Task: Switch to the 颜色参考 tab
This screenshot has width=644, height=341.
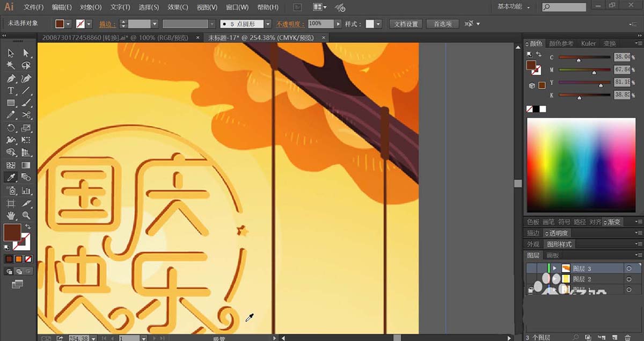Action: [x=561, y=43]
